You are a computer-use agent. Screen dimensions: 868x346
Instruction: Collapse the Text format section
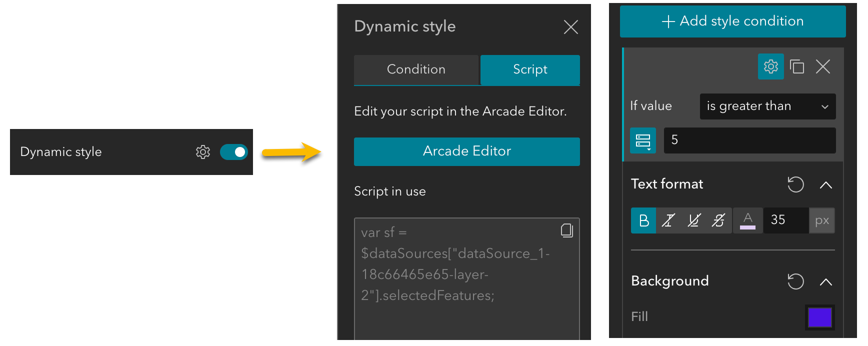coord(826,185)
